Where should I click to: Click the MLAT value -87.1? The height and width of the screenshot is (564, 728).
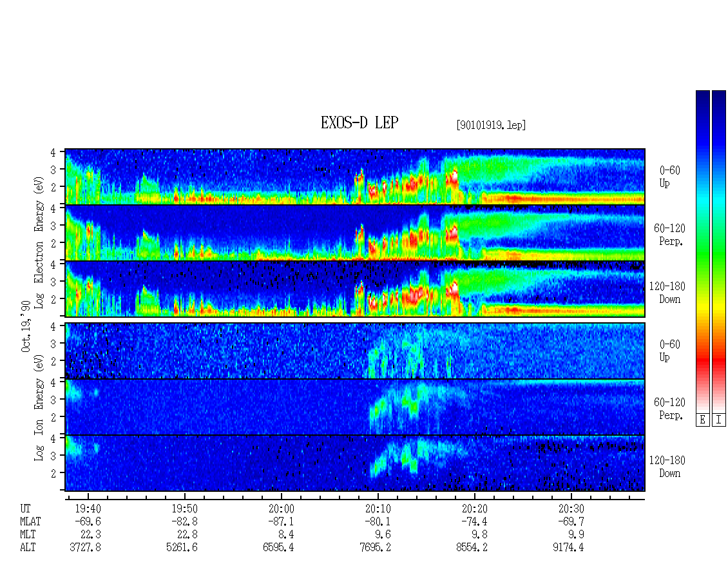click(281, 521)
